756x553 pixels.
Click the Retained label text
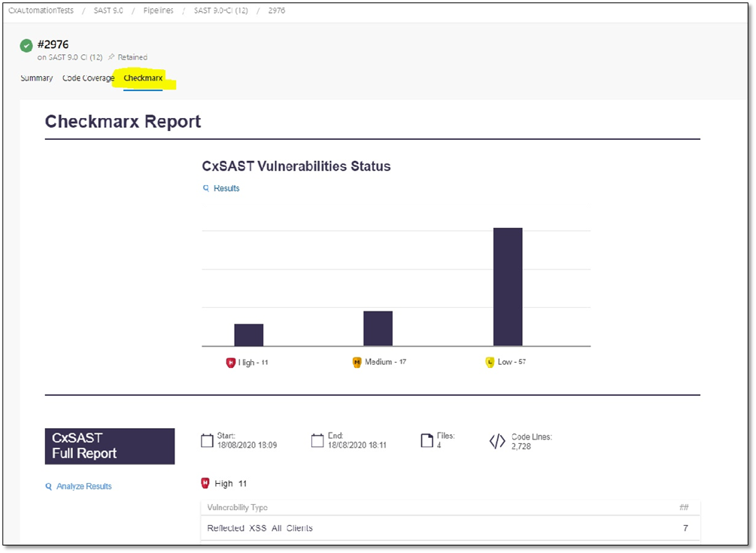tap(132, 57)
